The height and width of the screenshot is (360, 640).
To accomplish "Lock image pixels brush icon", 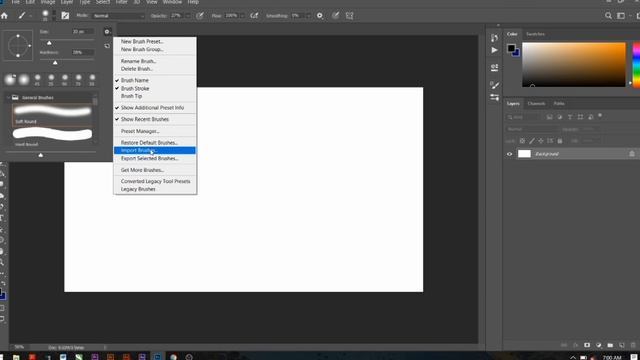I will [x=532, y=141].
